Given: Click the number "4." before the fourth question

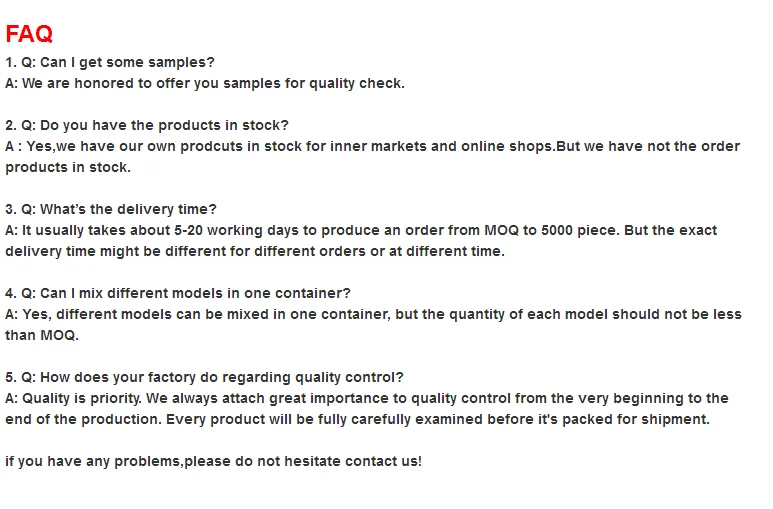Looking at the screenshot, I should click(11, 293).
